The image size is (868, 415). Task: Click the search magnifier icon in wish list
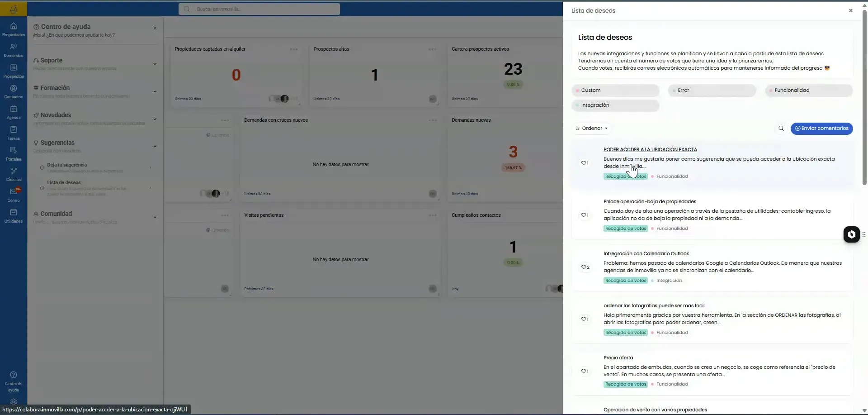point(781,129)
